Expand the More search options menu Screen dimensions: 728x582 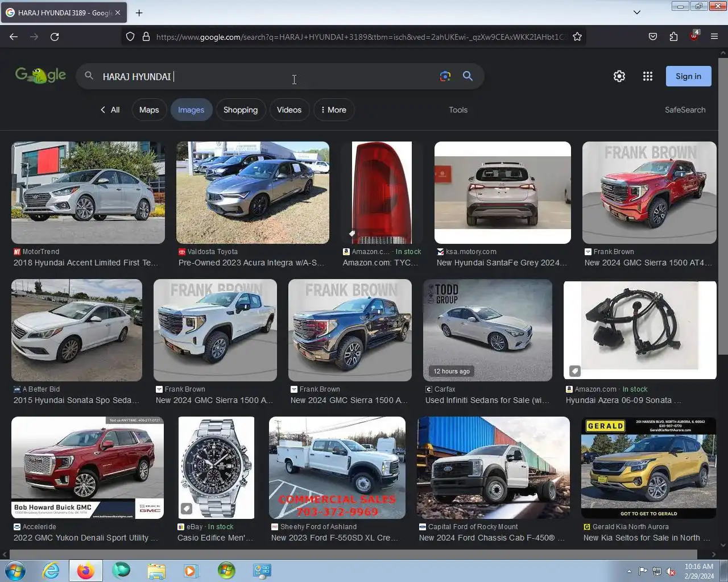pos(334,110)
